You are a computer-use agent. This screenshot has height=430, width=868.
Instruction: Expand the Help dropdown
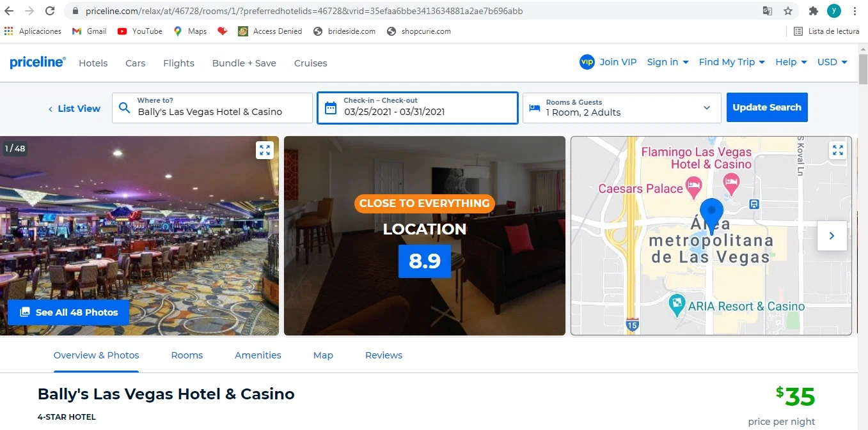click(791, 62)
